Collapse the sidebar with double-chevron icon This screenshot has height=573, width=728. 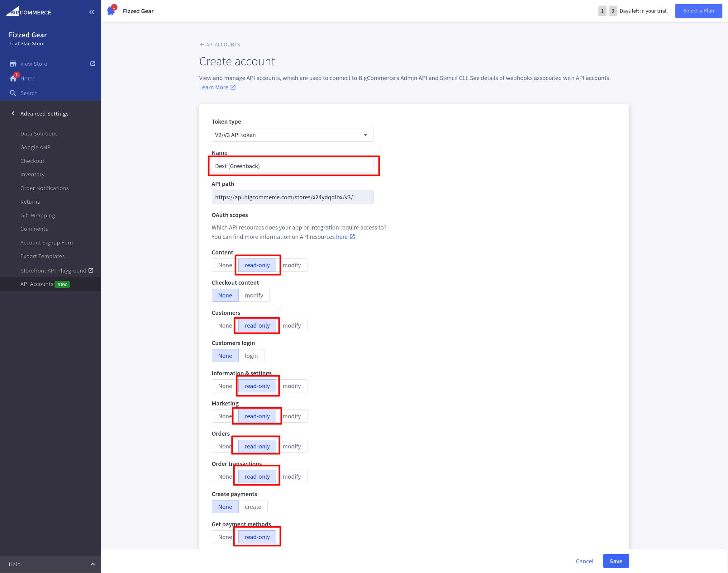click(92, 12)
